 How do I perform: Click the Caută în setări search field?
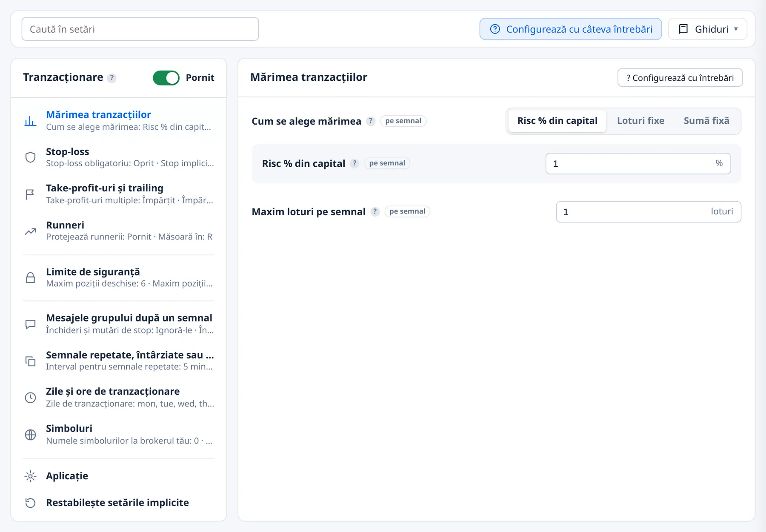pos(140,29)
